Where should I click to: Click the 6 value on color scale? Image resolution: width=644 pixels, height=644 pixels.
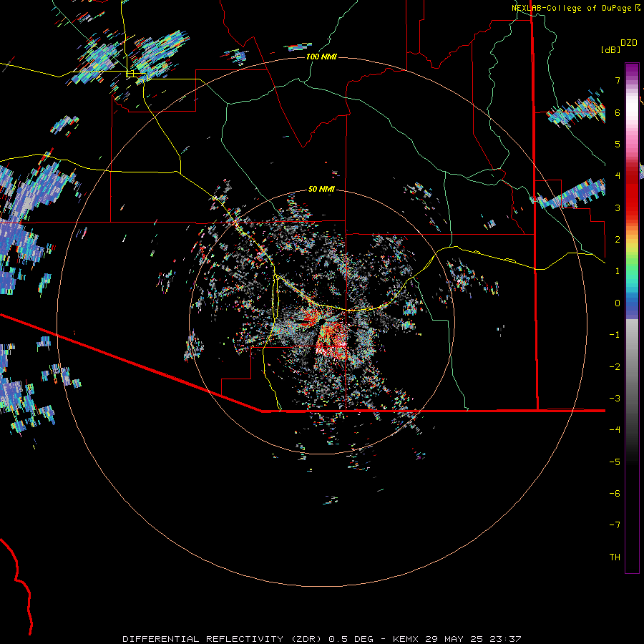(x=618, y=112)
